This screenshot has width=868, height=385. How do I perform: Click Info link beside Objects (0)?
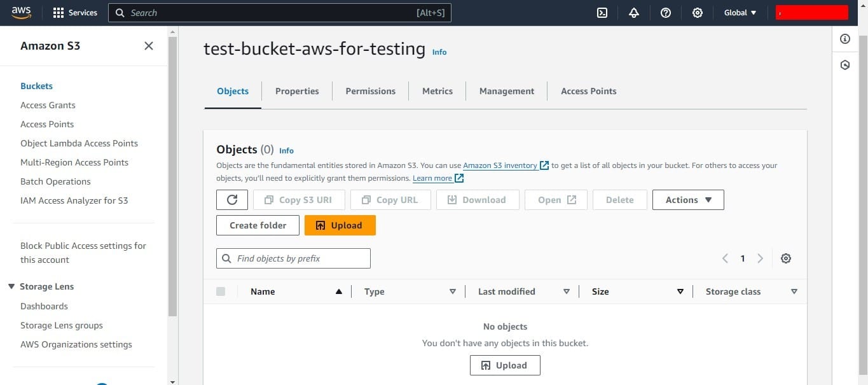287,151
